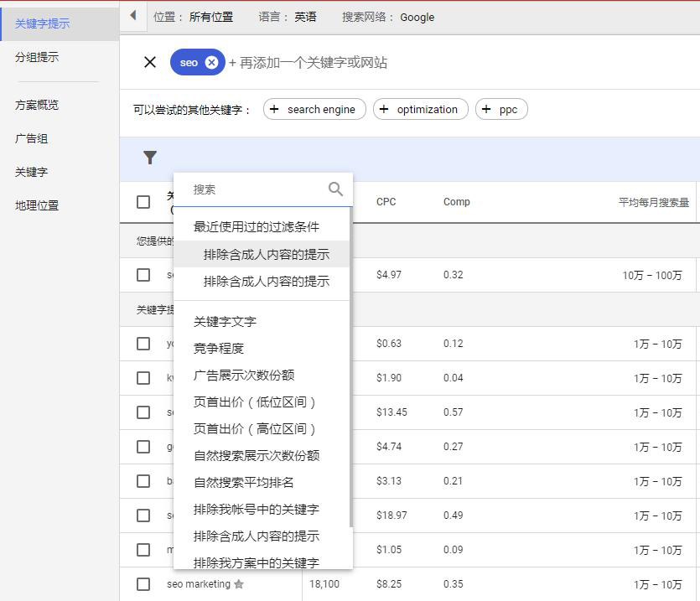This screenshot has height=601, width=700.
Task: Add "ppc" with its plus icon
Action: point(485,109)
